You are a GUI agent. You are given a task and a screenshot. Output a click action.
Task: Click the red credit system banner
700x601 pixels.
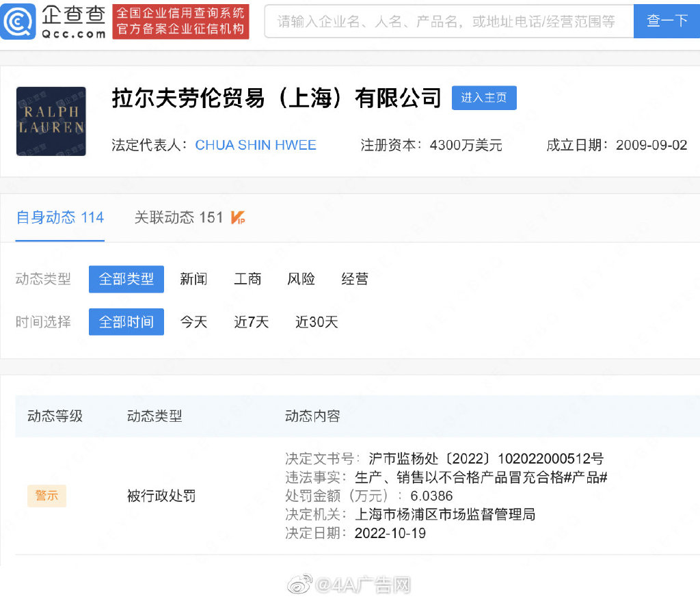(x=180, y=21)
